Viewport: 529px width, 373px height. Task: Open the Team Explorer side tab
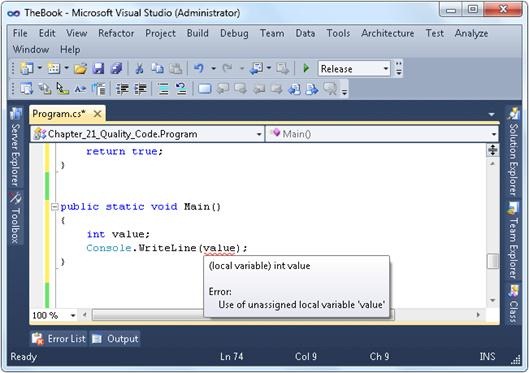(513, 240)
